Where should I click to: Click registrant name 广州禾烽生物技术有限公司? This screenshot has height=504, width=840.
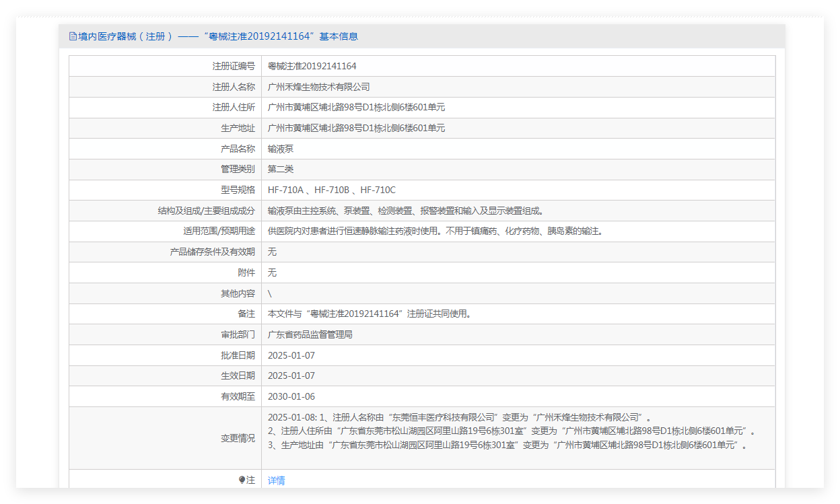(x=318, y=87)
